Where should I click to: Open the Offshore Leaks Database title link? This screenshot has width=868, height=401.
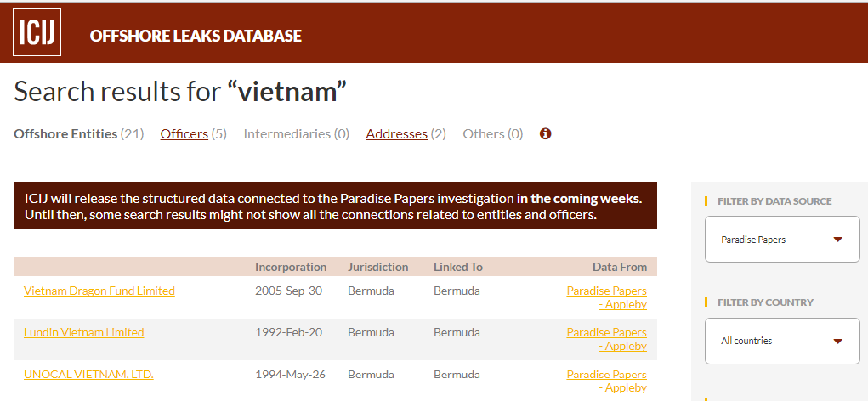coord(196,36)
